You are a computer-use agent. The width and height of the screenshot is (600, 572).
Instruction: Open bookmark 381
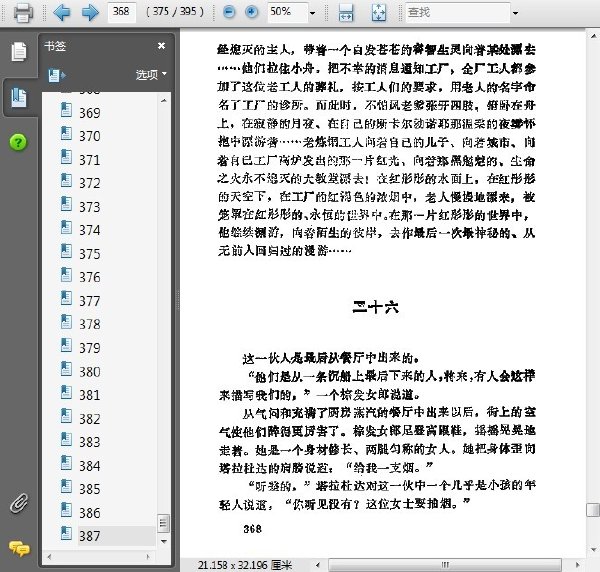tap(90, 395)
